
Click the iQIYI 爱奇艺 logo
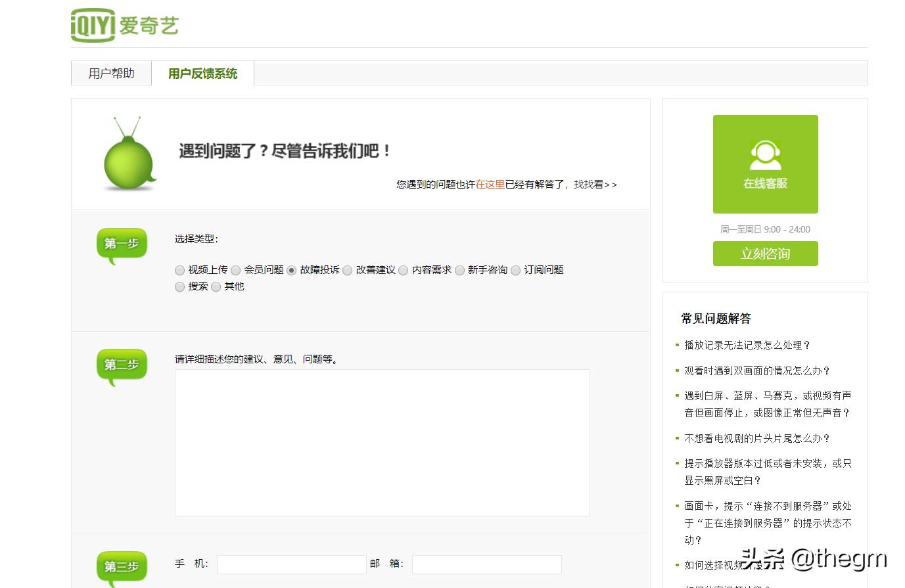[x=124, y=25]
